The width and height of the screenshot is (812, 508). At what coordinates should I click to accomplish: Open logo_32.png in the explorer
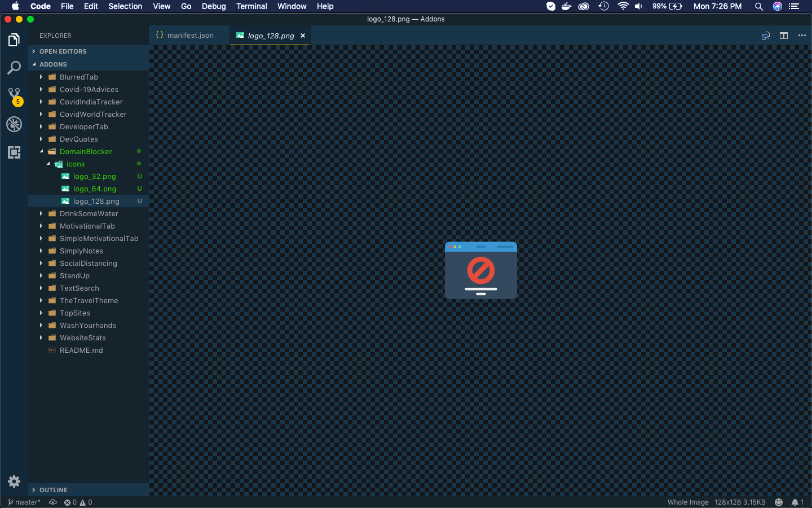pyautogui.click(x=89, y=177)
